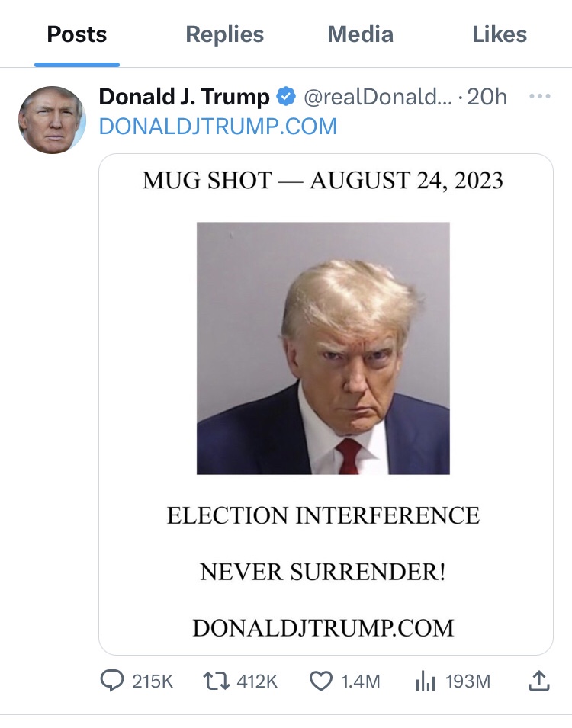Tap the round profile avatar
Viewport: 572px width, 728px height.
click(52, 120)
